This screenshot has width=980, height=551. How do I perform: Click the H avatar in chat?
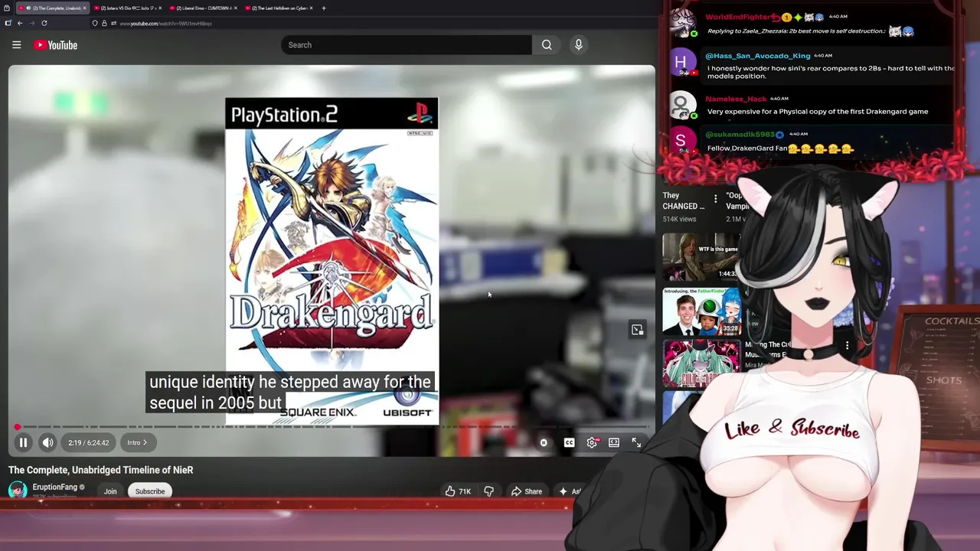tap(681, 61)
